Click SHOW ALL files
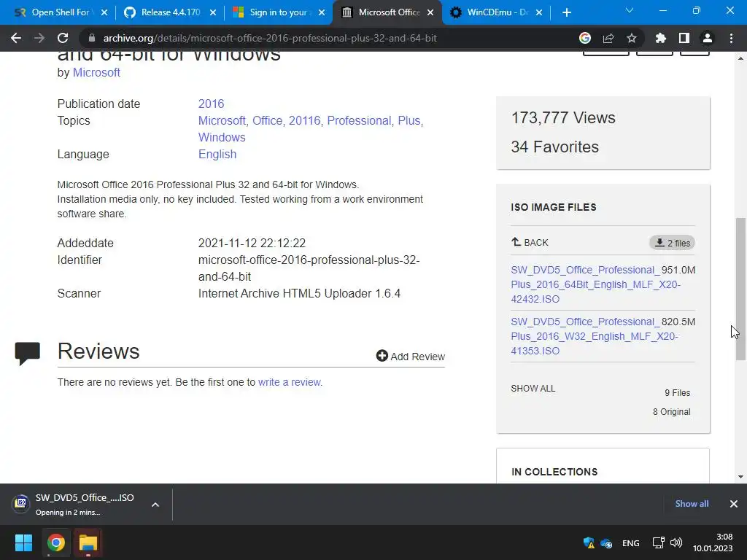Viewport: 747px width, 560px height. 533,389
